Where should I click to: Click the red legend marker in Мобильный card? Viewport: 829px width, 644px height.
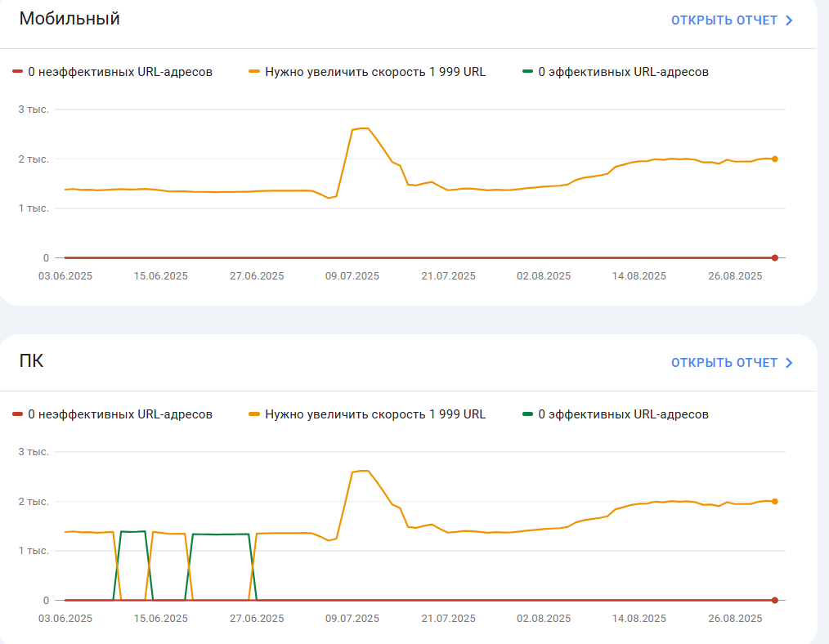tap(17, 71)
